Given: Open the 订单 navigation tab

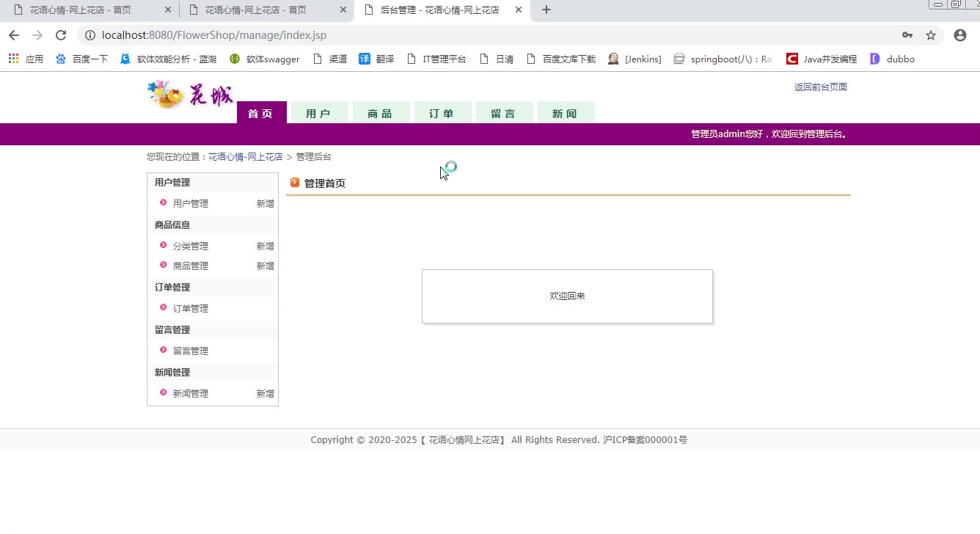Looking at the screenshot, I should point(442,113).
